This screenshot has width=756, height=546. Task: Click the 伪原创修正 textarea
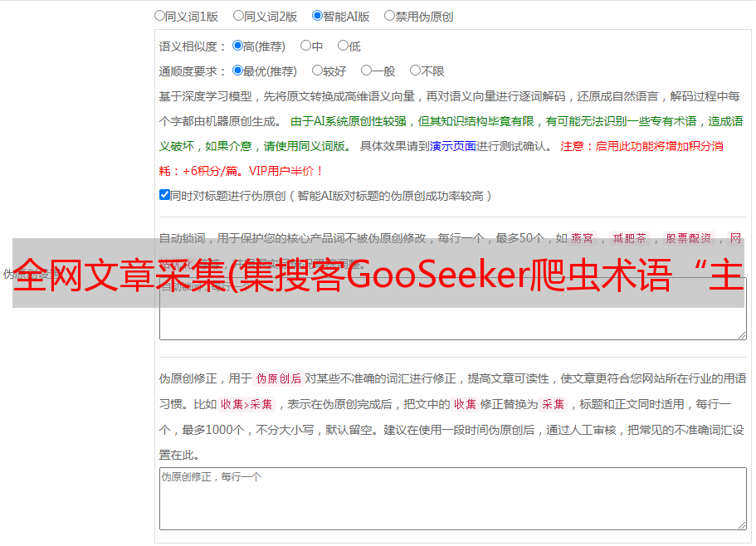(453, 499)
